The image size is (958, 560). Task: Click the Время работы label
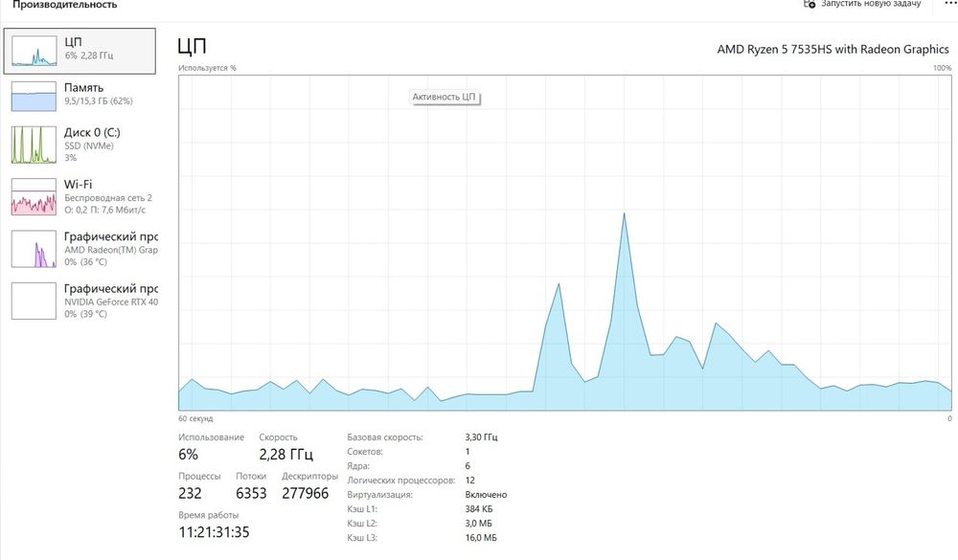[208, 515]
